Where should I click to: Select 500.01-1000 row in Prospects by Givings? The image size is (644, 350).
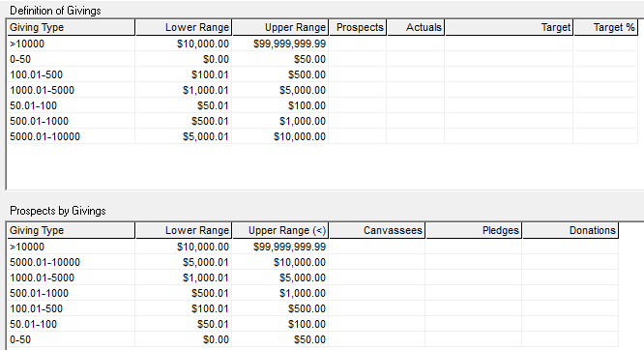313,293
